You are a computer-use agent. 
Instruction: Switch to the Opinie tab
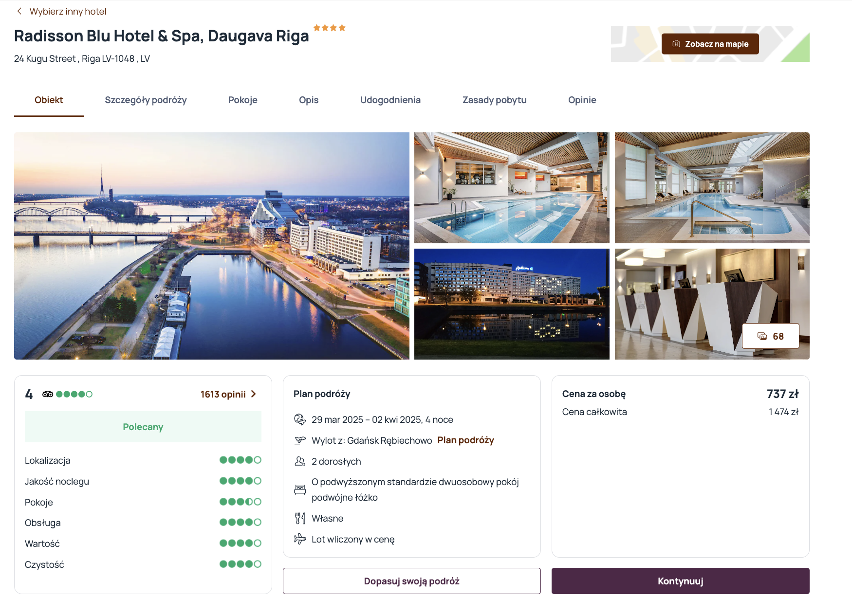coord(582,100)
